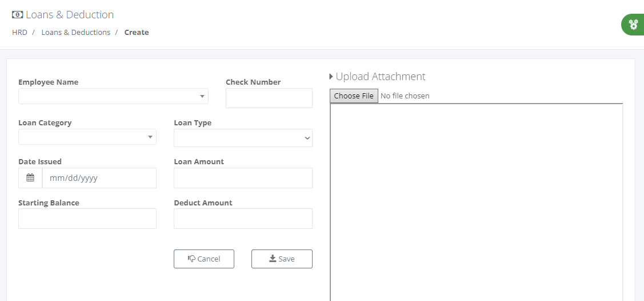This screenshot has height=301, width=644.
Task: Expand the Loan Type select box
Action: 243,138
